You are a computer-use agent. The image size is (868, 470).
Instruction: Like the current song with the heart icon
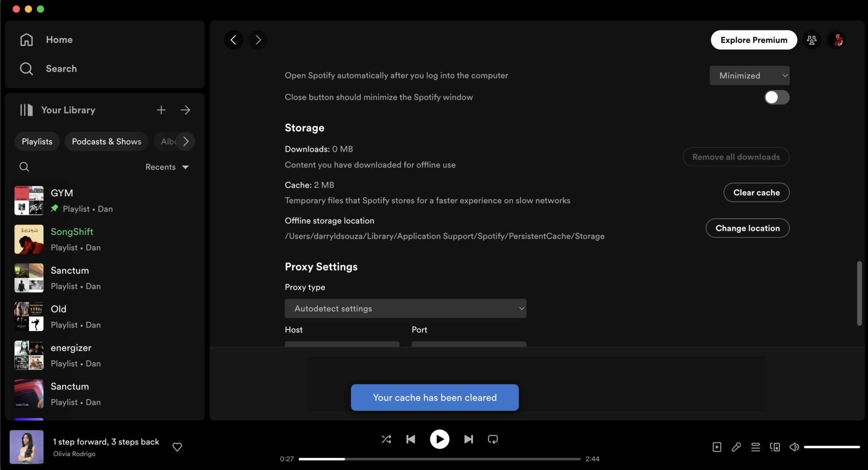click(x=177, y=447)
